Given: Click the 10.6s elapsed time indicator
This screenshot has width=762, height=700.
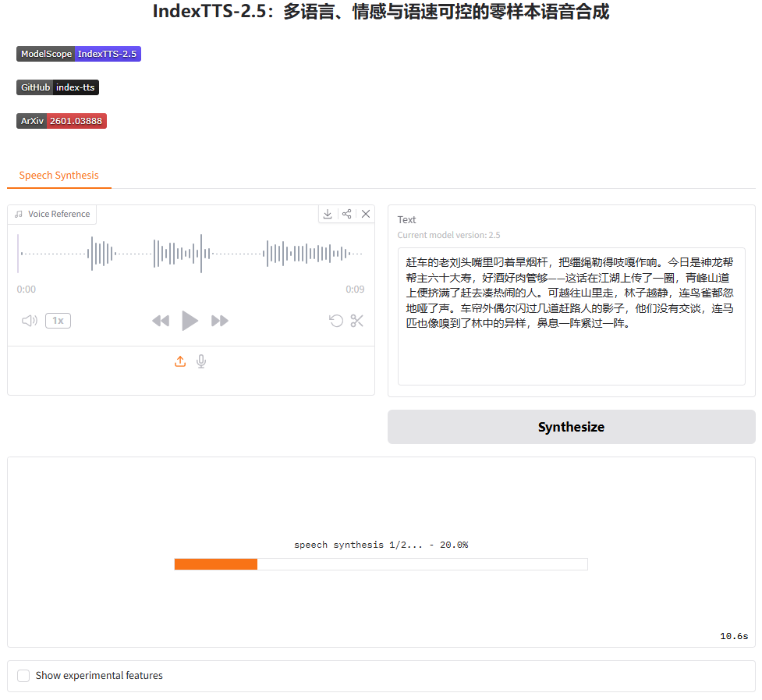Looking at the screenshot, I should point(734,636).
